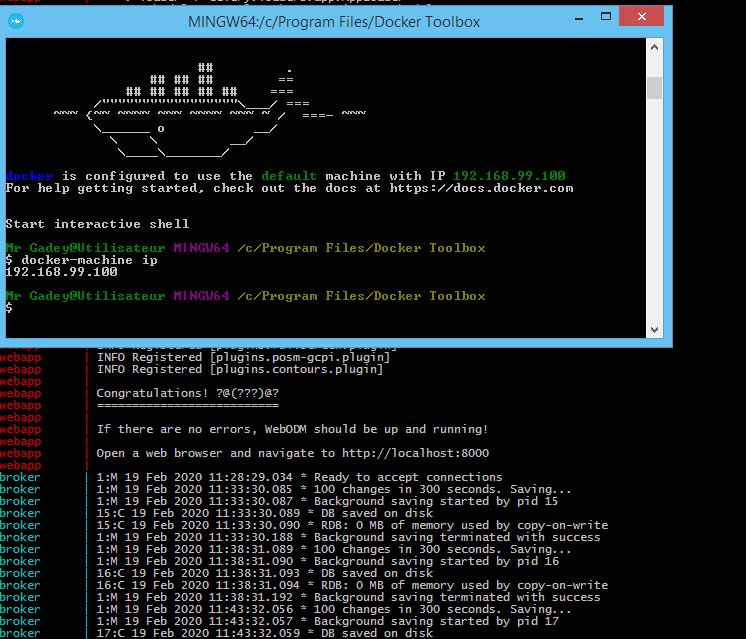The width and height of the screenshot is (746, 639).
Task: Click the Docker whale icon in title bar
Action: [x=15, y=20]
